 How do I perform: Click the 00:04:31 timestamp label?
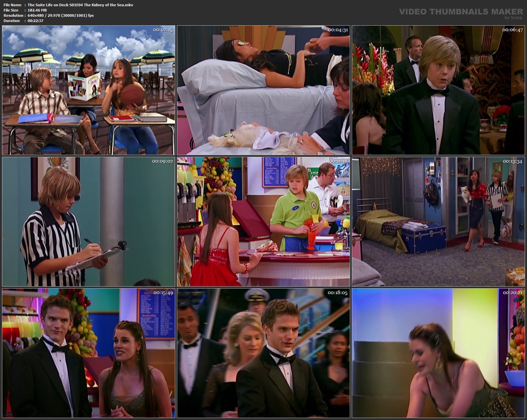(x=338, y=30)
